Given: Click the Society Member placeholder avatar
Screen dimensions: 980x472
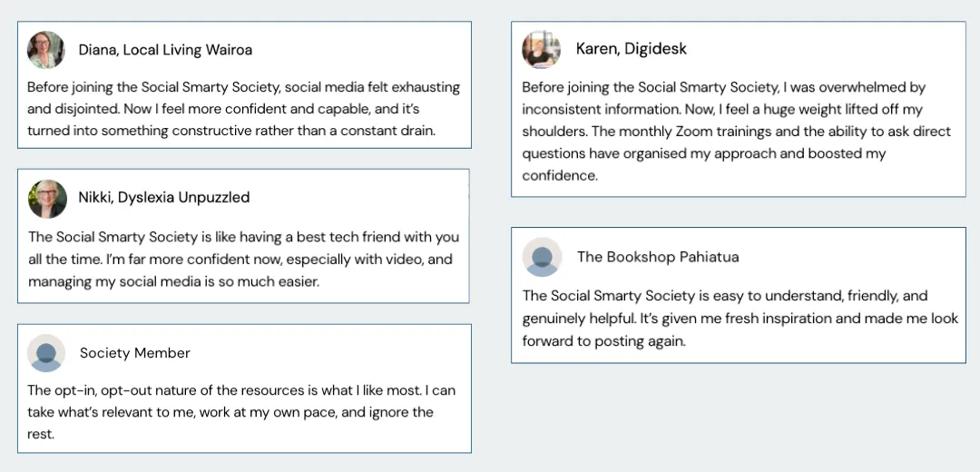Looking at the screenshot, I should click(x=46, y=353).
